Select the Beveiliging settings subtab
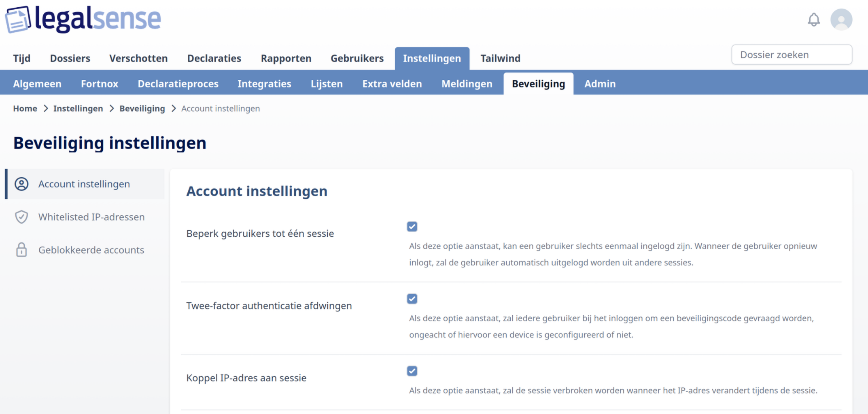The height and width of the screenshot is (414, 868). (x=538, y=84)
